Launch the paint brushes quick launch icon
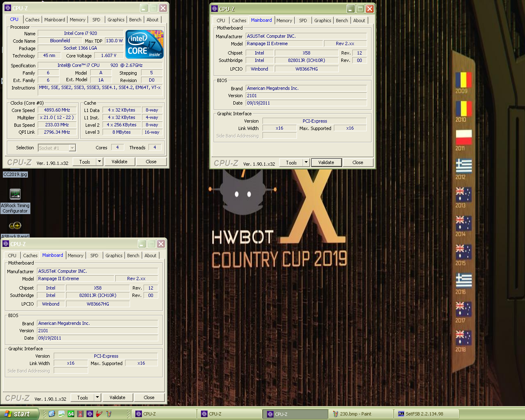Screen dimensions: 525x420 109,414
